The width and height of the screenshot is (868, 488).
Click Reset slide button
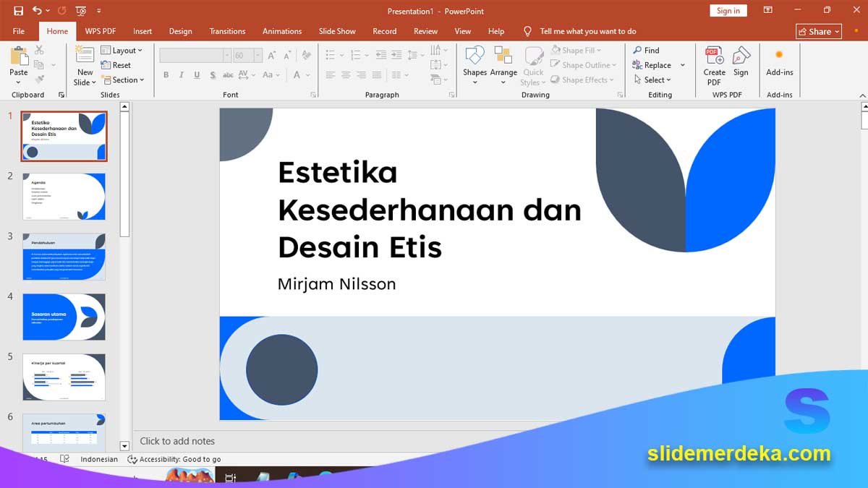(x=116, y=65)
